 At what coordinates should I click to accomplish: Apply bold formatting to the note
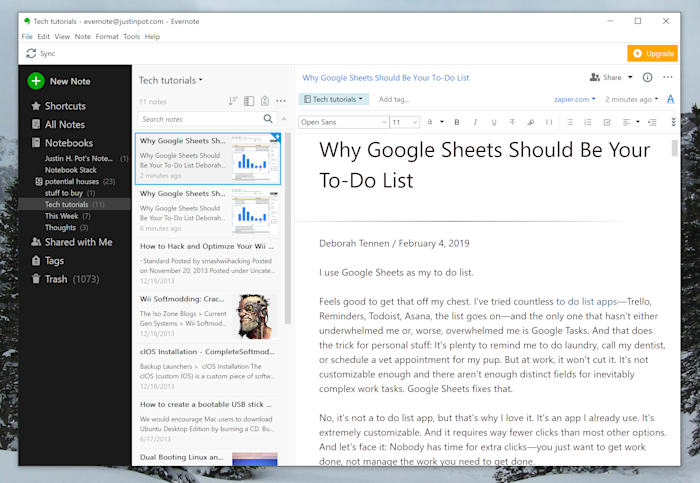pyautogui.click(x=457, y=122)
